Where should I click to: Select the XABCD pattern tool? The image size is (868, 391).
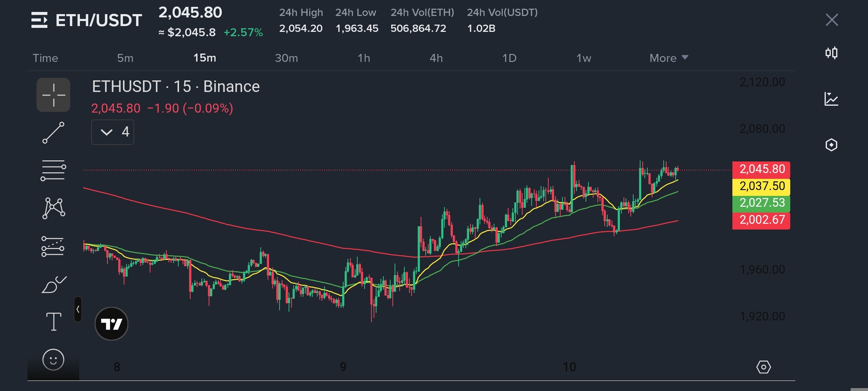tap(53, 208)
